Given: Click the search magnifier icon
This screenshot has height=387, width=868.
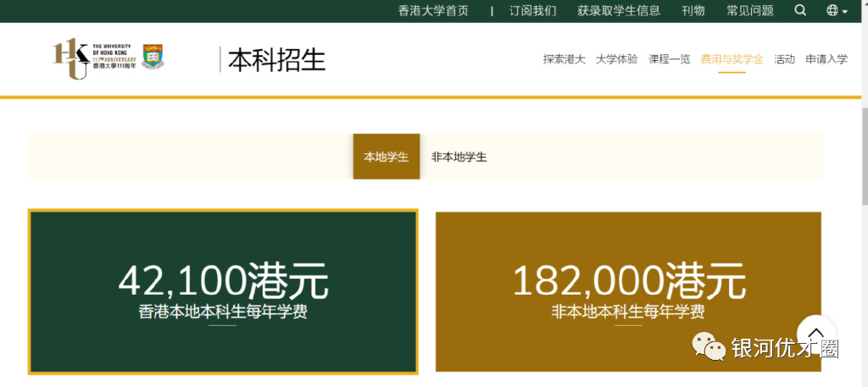Looking at the screenshot, I should click(800, 11).
